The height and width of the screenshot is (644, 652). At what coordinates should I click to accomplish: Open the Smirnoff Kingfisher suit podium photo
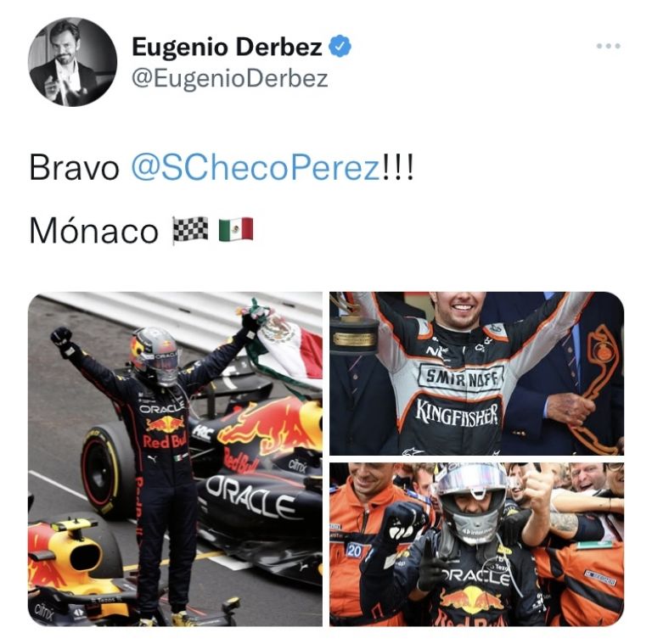pyautogui.click(x=477, y=373)
